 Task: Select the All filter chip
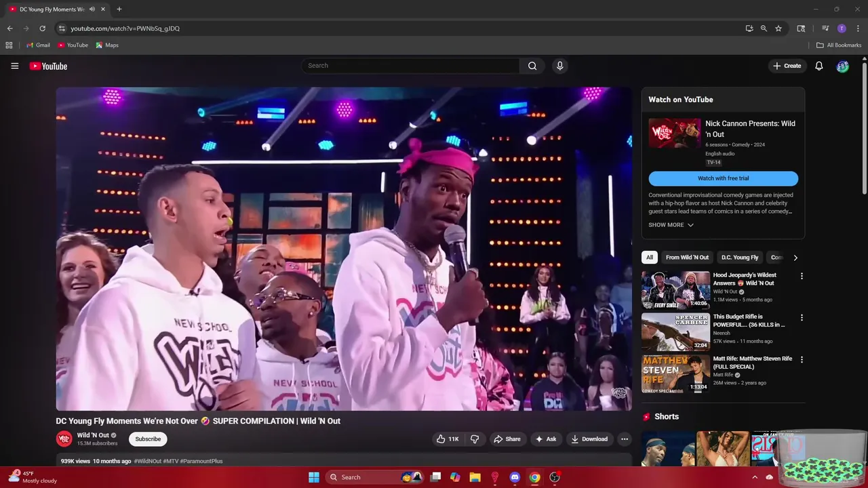(650, 258)
